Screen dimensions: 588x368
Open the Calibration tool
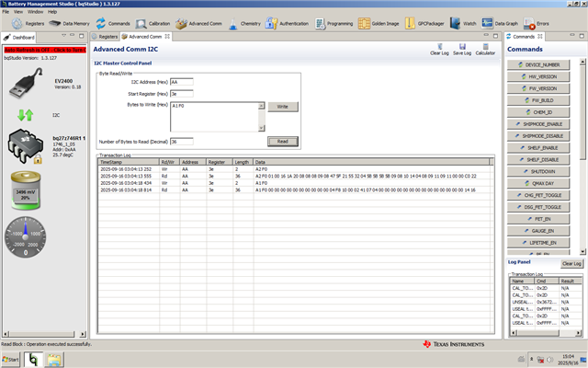(153, 24)
